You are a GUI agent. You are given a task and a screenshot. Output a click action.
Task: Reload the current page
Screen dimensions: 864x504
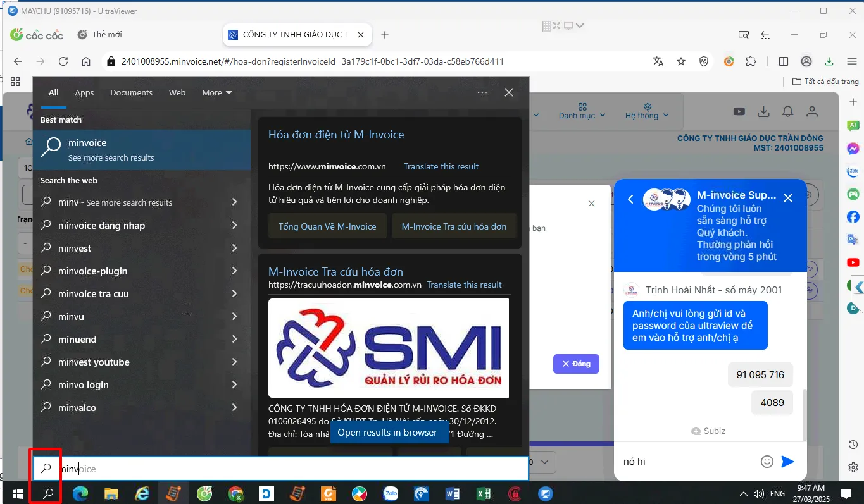click(x=63, y=61)
